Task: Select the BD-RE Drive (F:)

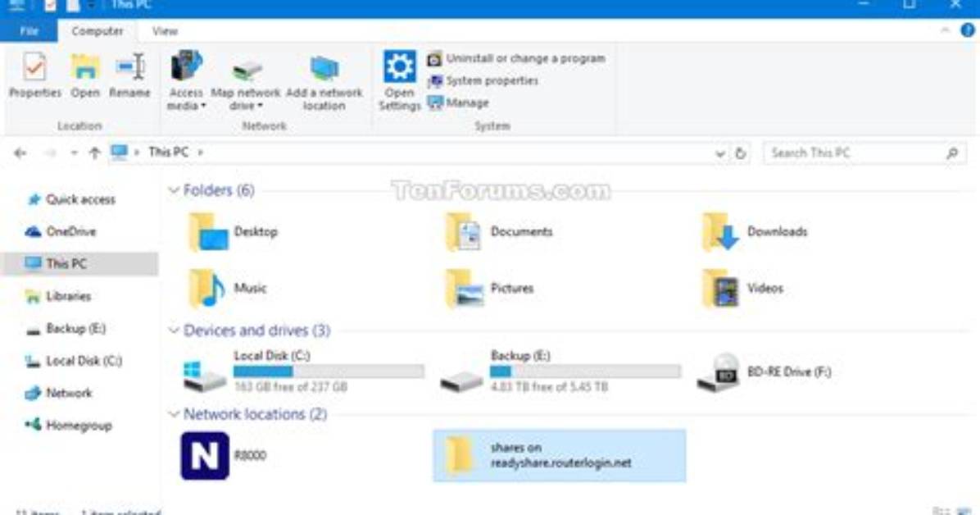Action: pyautogui.click(x=764, y=372)
